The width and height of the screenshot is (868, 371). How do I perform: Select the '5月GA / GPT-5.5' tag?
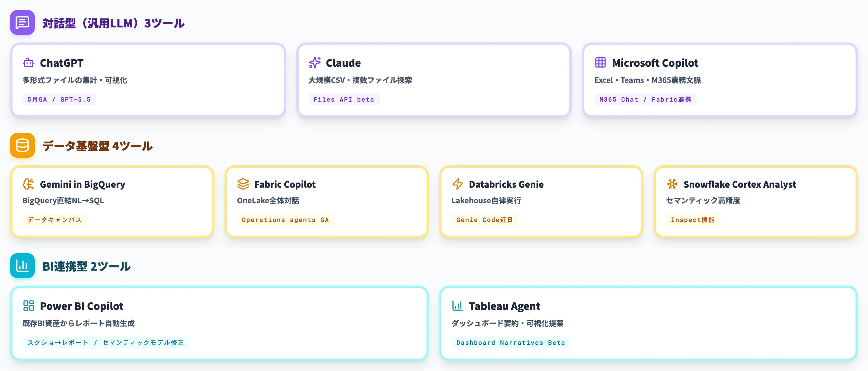(59, 99)
